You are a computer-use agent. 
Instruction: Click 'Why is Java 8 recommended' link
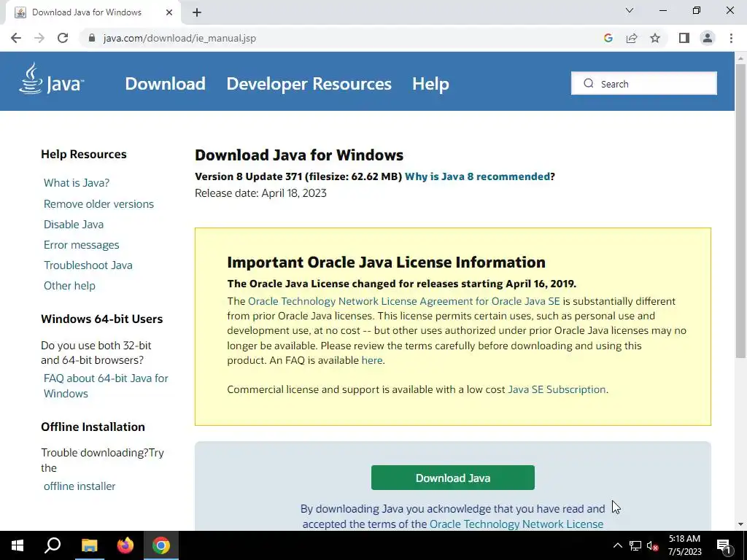point(477,176)
